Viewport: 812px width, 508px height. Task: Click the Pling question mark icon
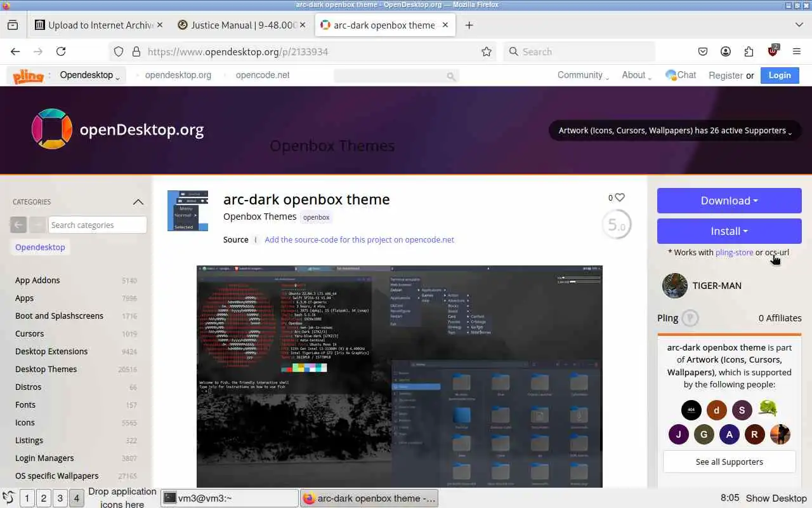click(690, 318)
